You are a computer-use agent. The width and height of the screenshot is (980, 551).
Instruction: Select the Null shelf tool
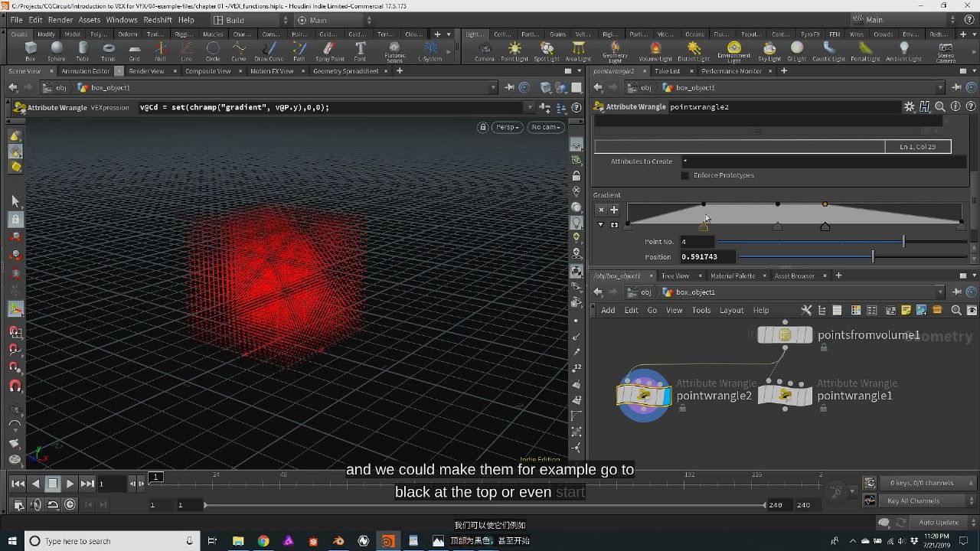click(160, 51)
